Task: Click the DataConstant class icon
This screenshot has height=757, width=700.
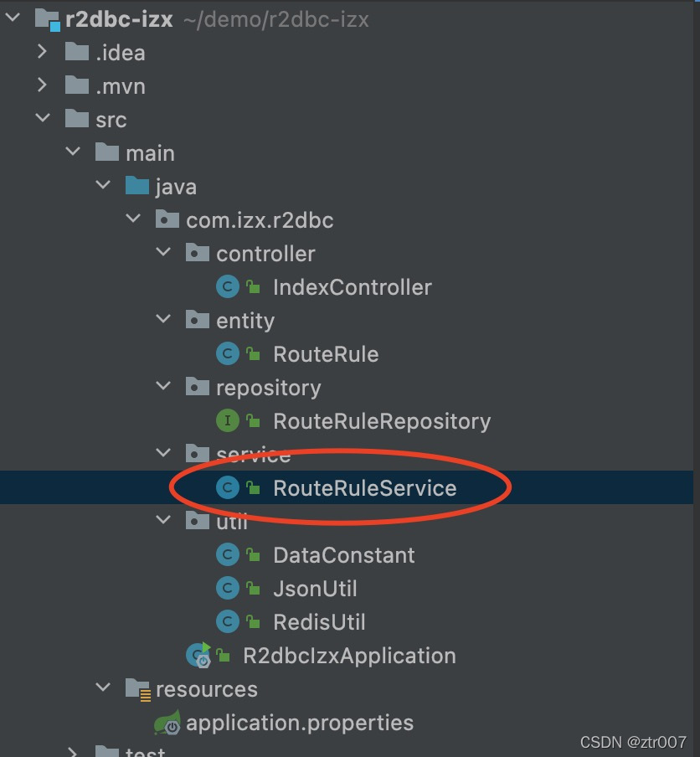Action: 228,554
